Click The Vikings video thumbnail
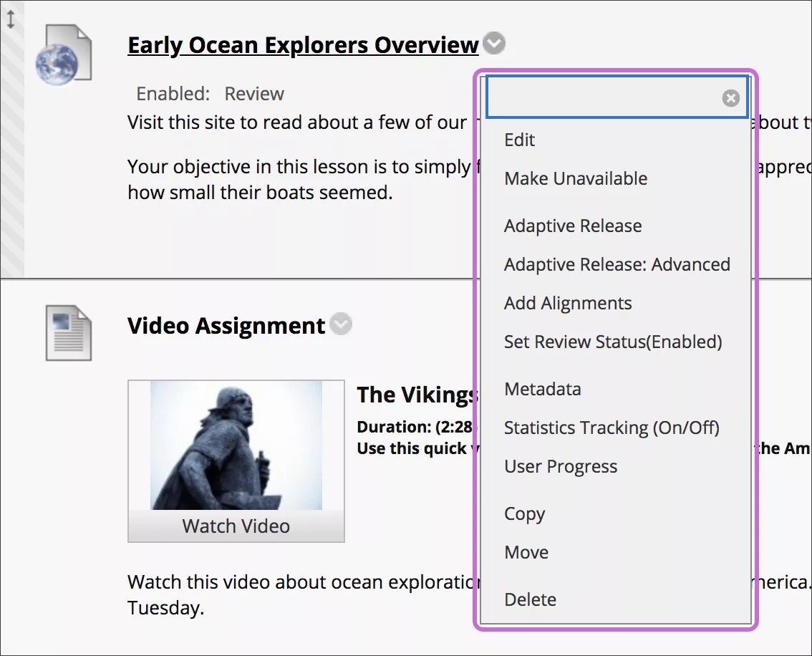 (236, 444)
